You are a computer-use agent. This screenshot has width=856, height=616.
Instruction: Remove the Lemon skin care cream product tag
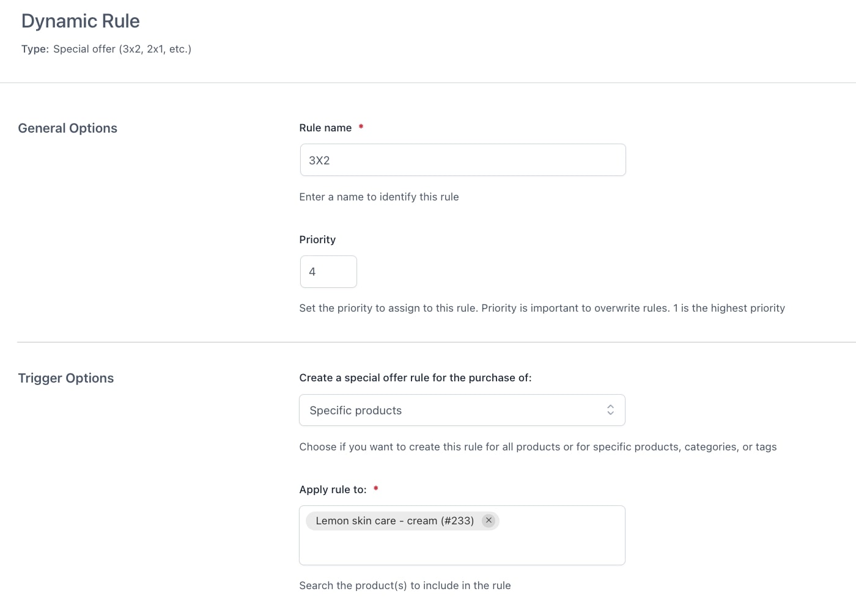coord(489,521)
